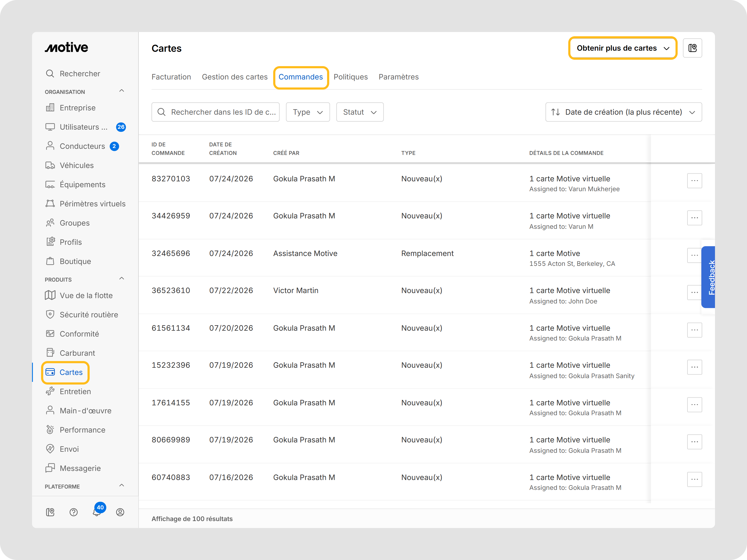Open the Feedback side tab
The height and width of the screenshot is (560, 747).
(709, 277)
